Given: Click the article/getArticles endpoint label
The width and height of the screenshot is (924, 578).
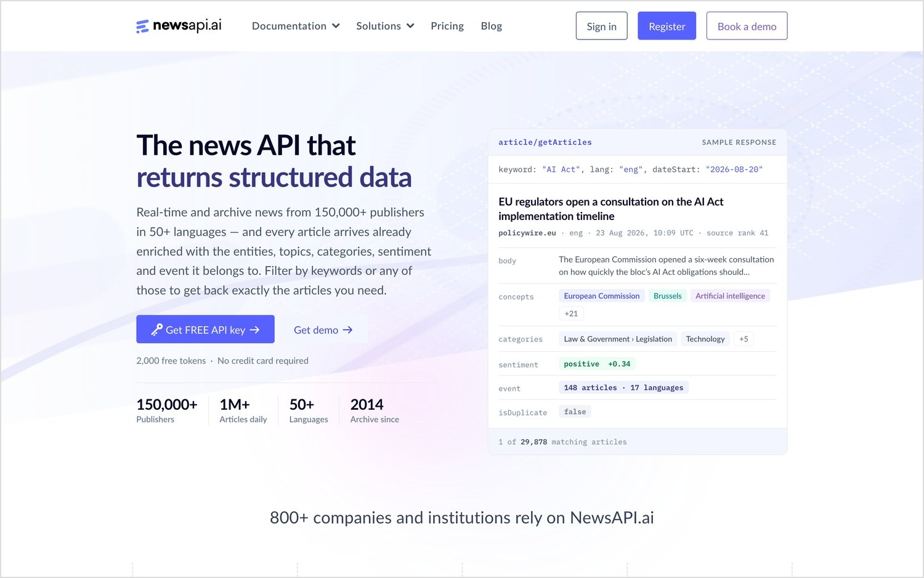Looking at the screenshot, I should click(x=545, y=142).
